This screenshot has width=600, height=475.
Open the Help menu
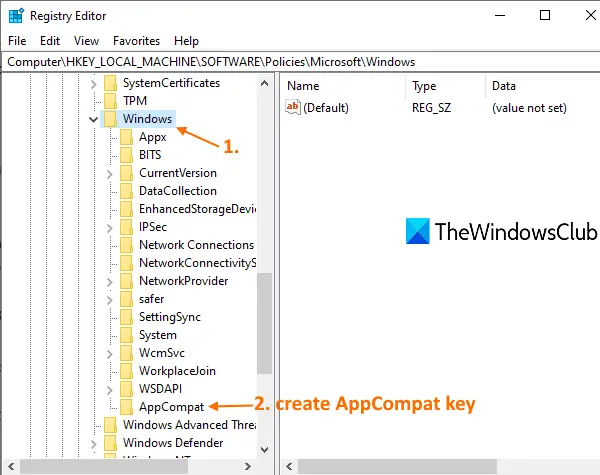click(x=186, y=41)
